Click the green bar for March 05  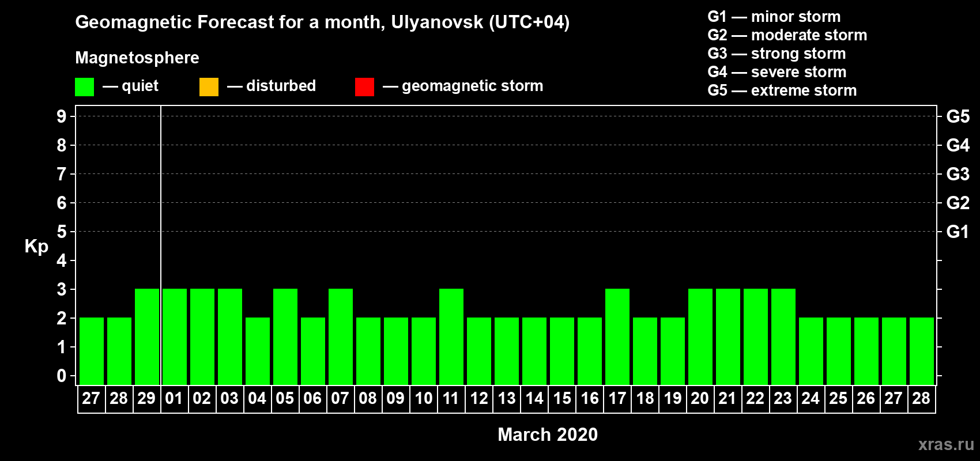285,337
